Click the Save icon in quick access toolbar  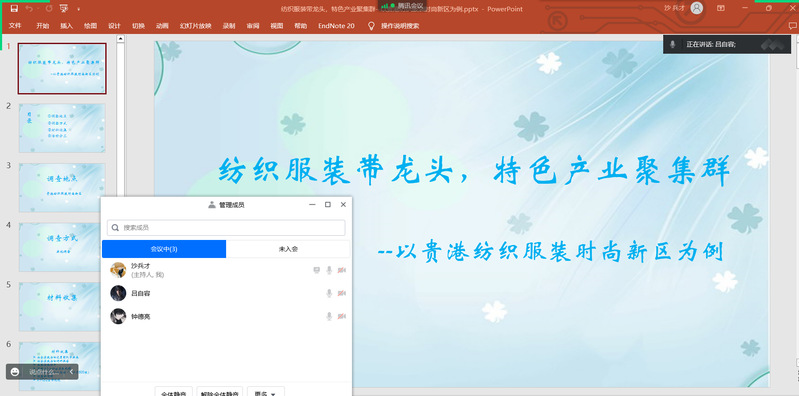coord(14,9)
